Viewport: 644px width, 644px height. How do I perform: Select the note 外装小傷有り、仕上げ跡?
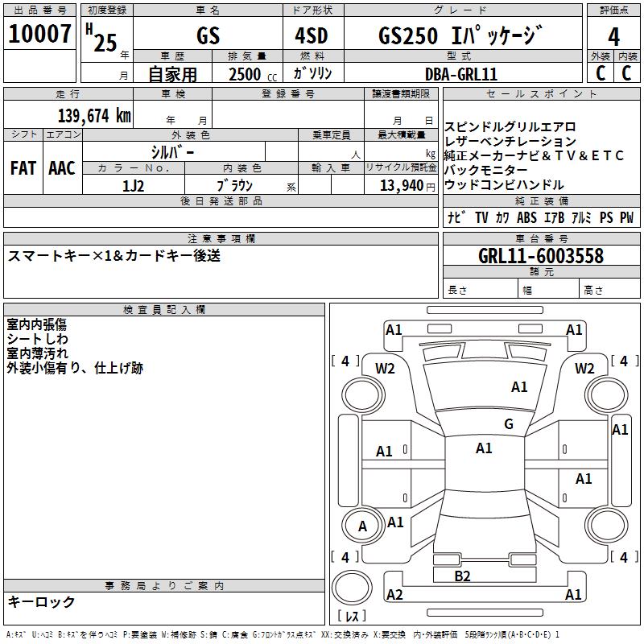tap(75, 368)
